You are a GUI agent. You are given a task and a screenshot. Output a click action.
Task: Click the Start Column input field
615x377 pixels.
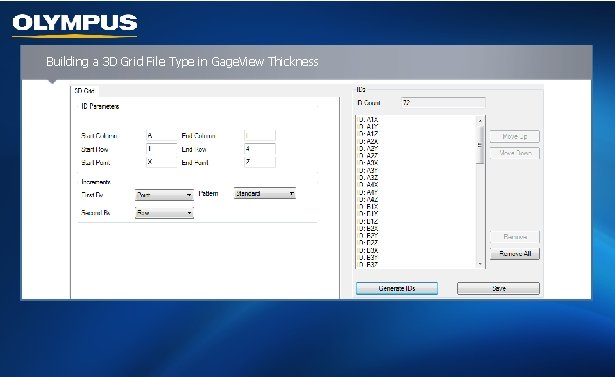click(x=161, y=136)
